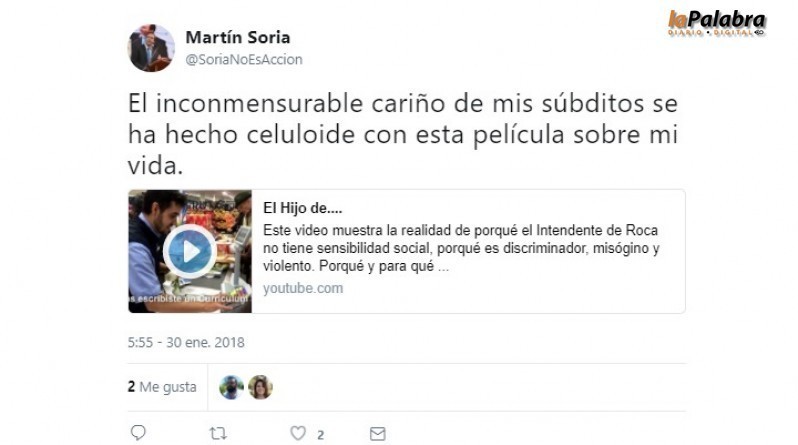This screenshot has height=445, width=798.
Task: Click the 5:55 - 30 ene. 2018 timestamp
Action: point(186,342)
